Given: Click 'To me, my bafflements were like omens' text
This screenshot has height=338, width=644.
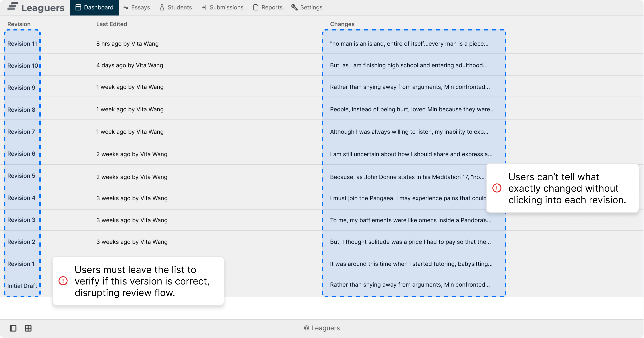Looking at the screenshot, I should (411, 220).
